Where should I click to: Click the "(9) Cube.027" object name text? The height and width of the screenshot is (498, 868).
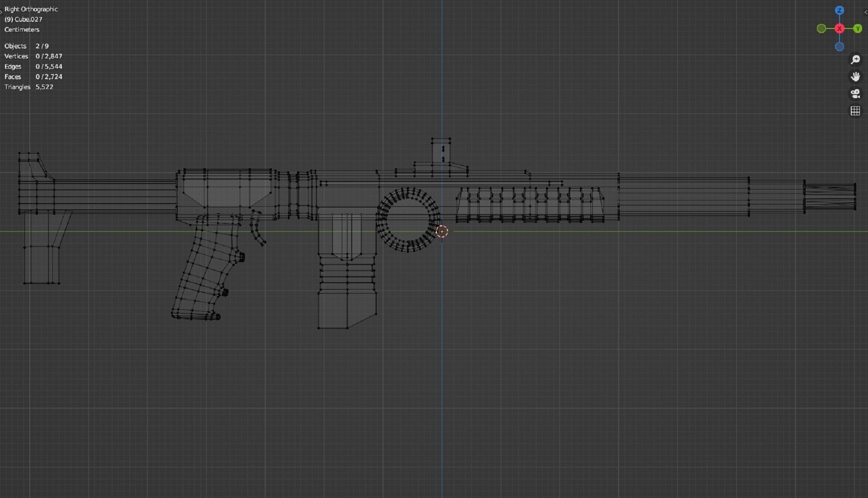click(x=24, y=19)
